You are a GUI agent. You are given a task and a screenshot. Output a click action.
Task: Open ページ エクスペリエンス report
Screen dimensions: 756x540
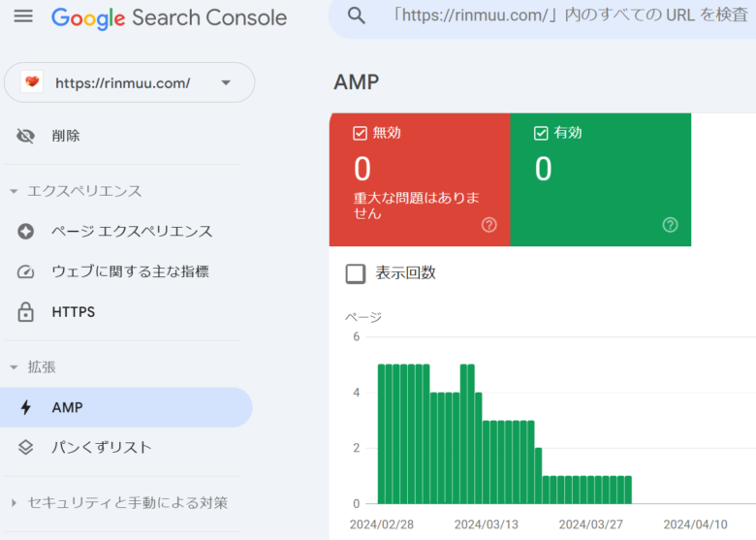(132, 232)
